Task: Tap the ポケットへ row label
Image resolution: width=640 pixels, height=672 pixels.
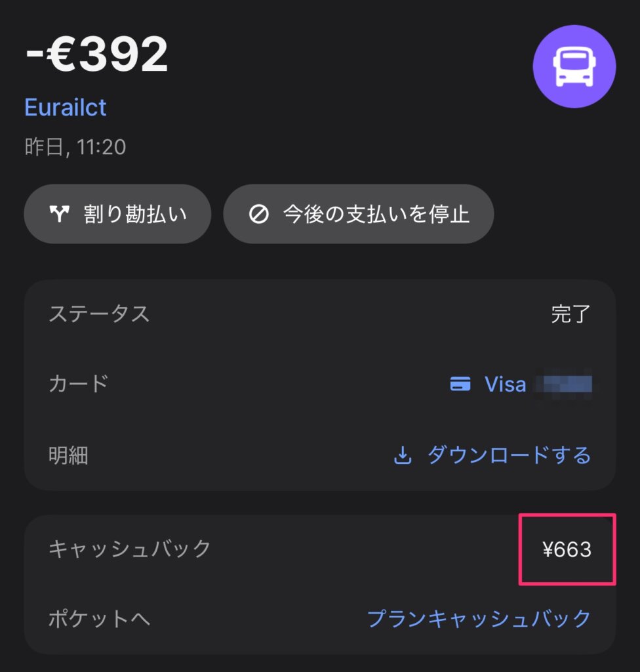Action: pos(100,619)
